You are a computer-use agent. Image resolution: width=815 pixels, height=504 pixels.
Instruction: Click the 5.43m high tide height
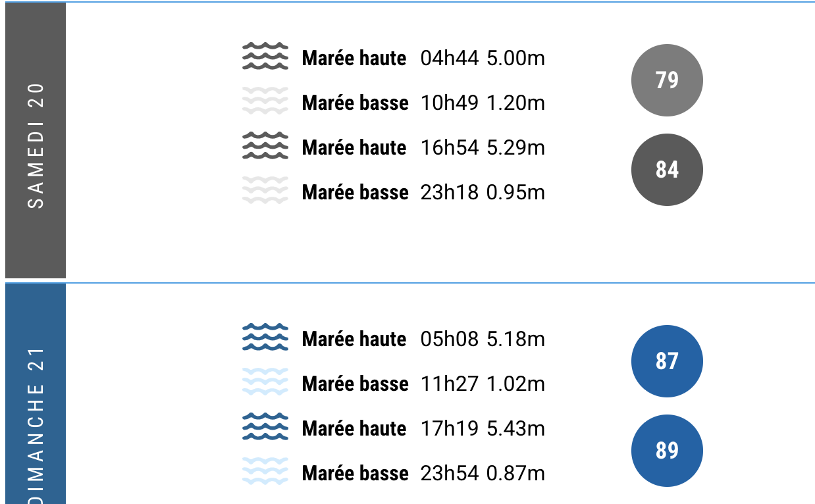[x=516, y=429]
